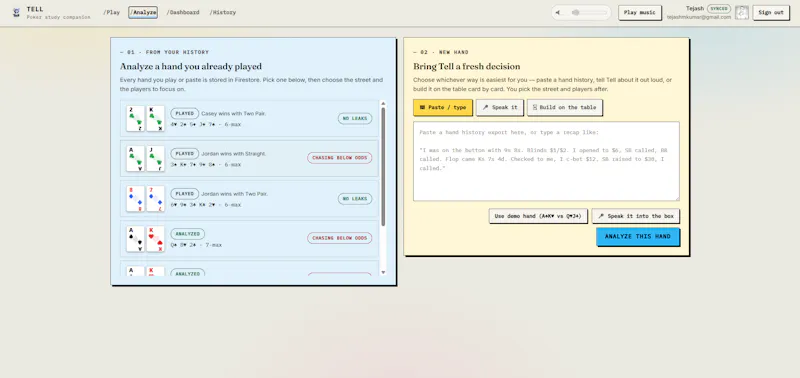Click Use demo hand button

(538, 216)
